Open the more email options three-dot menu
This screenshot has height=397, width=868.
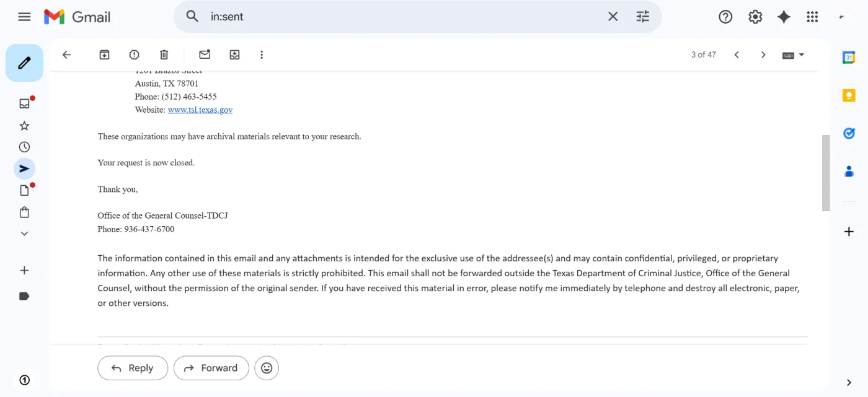[262, 55]
